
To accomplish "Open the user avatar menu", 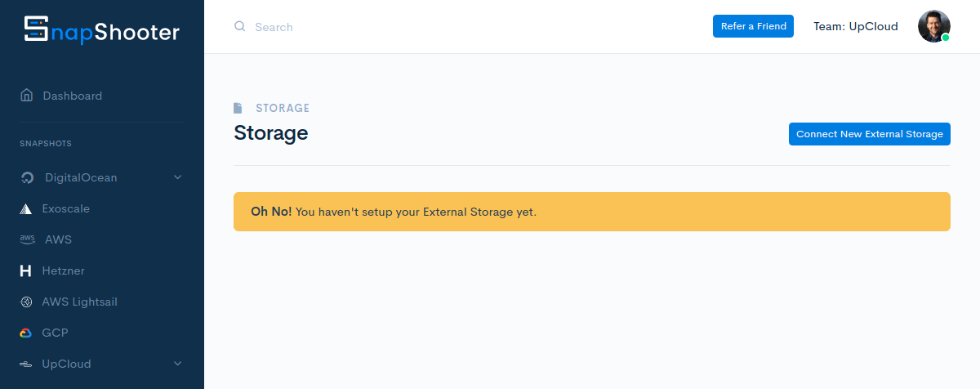I will [x=933, y=26].
